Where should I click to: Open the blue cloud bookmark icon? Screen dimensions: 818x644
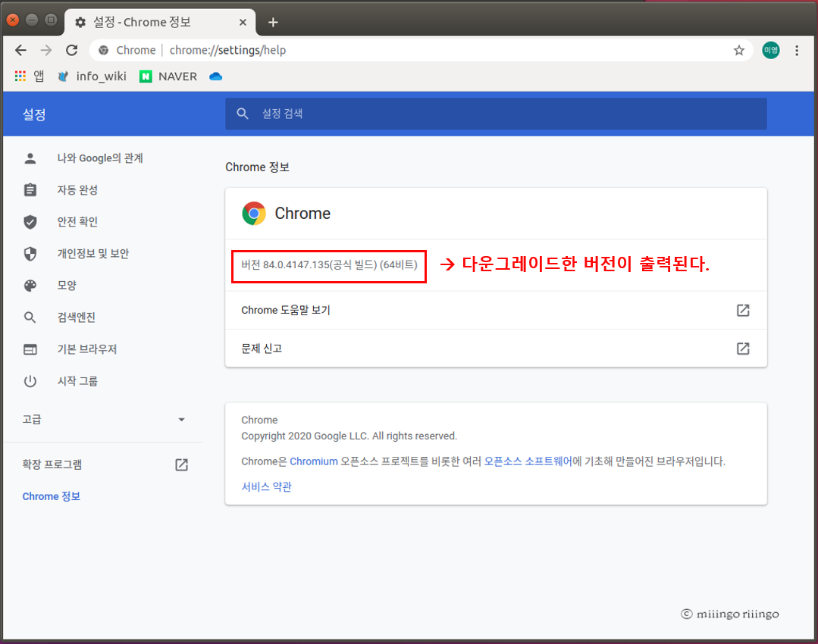(215, 76)
